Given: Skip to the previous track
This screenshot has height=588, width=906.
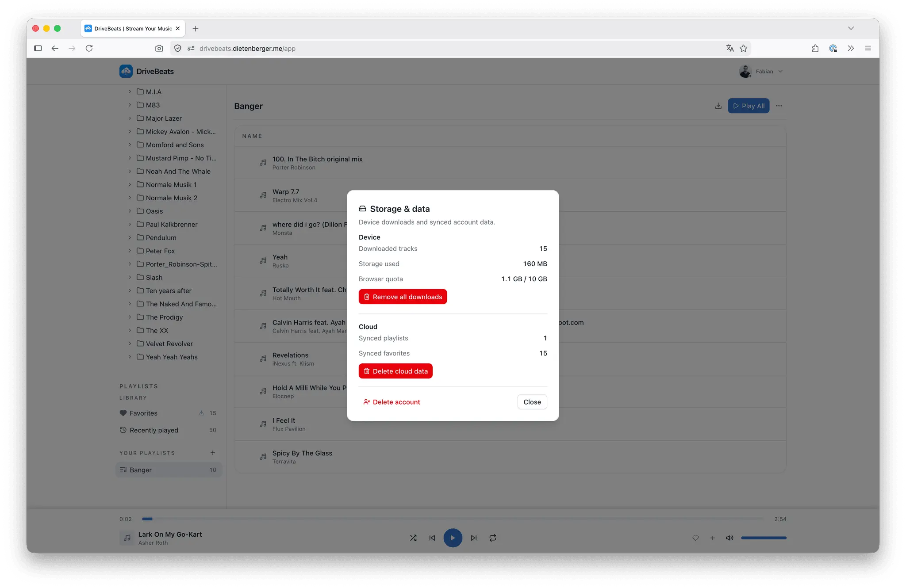Looking at the screenshot, I should 432,538.
